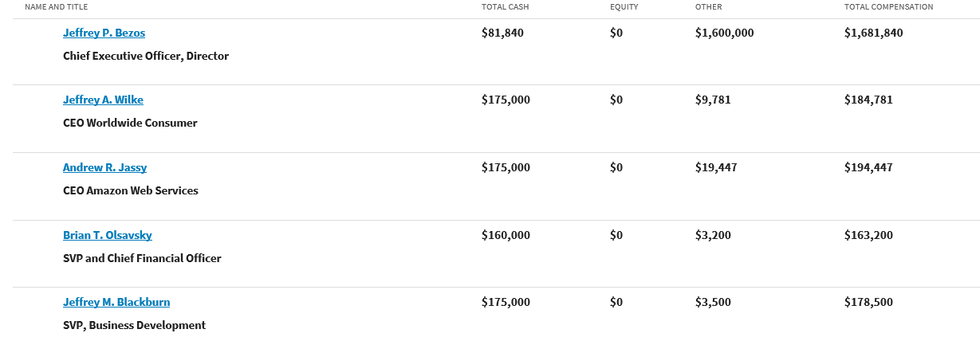Image resolution: width=980 pixels, height=337 pixels.
Task: Click the Other column header
Action: [709, 7]
